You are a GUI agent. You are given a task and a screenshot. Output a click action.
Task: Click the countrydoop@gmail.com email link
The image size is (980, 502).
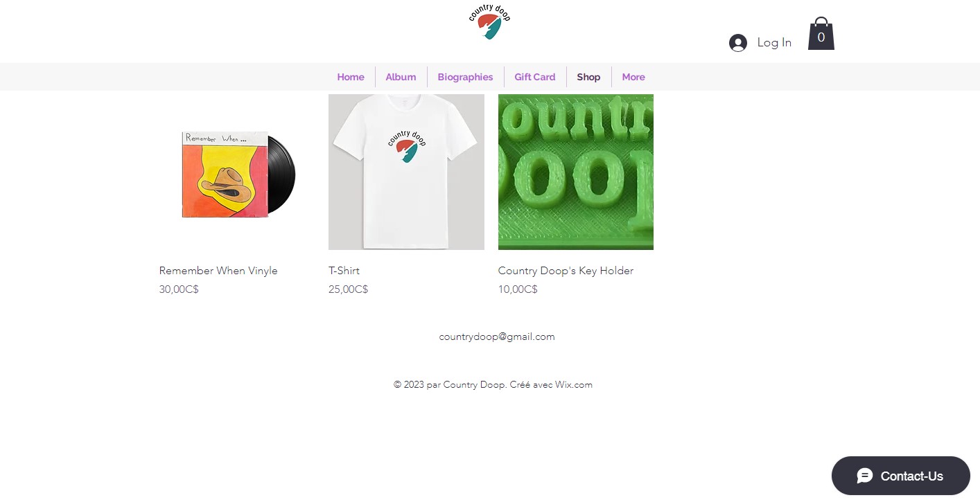pos(497,337)
